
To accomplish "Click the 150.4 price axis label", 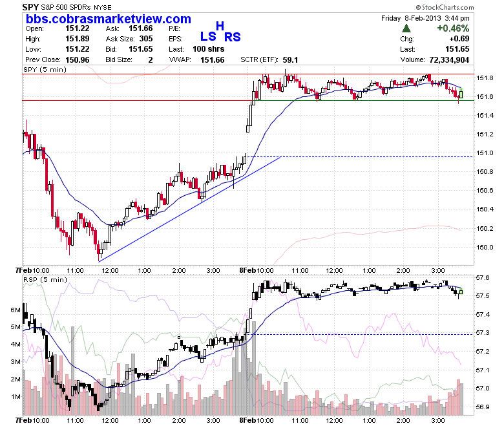I will click(x=485, y=209).
